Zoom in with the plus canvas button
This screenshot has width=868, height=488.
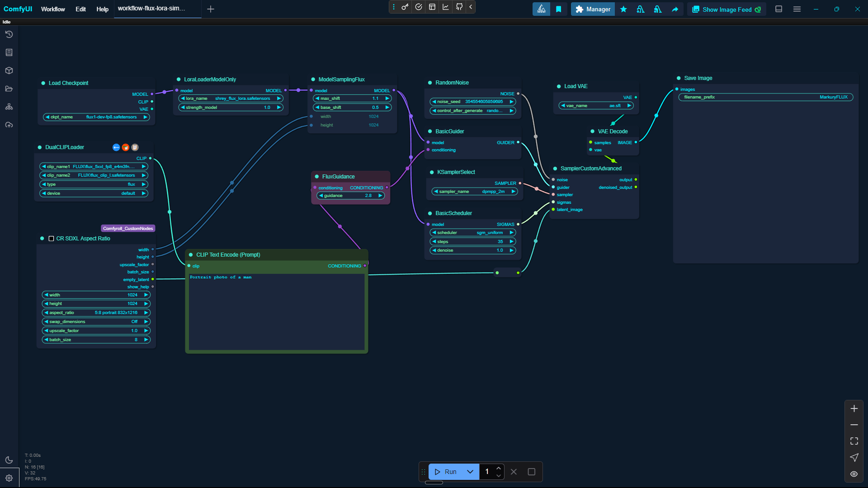pyautogui.click(x=854, y=408)
